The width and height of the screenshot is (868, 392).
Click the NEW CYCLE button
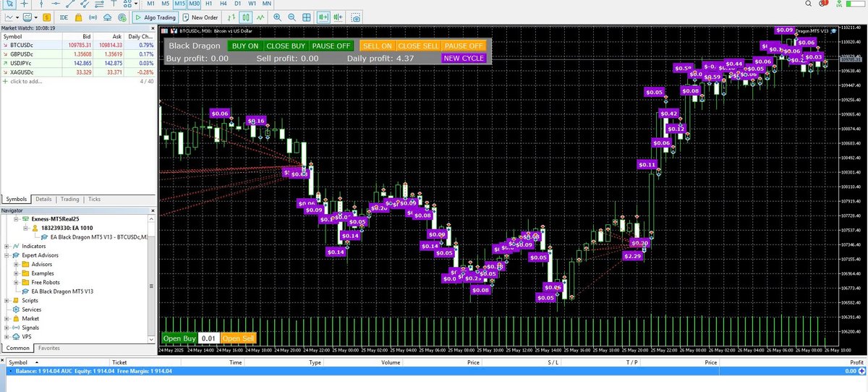(x=464, y=58)
